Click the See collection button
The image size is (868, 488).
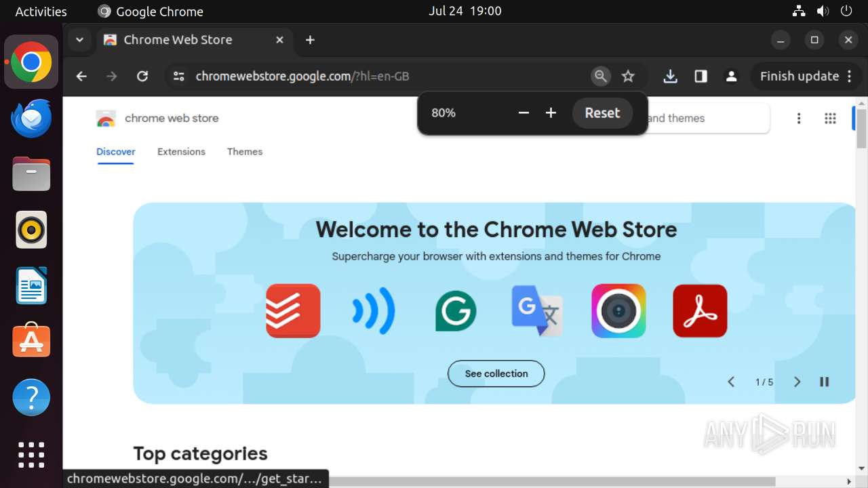tap(496, 373)
